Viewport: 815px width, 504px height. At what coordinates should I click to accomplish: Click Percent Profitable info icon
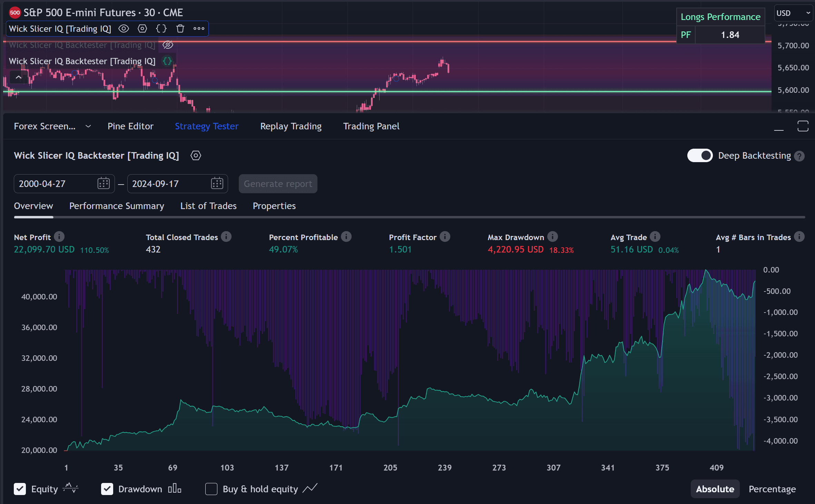[x=346, y=237]
